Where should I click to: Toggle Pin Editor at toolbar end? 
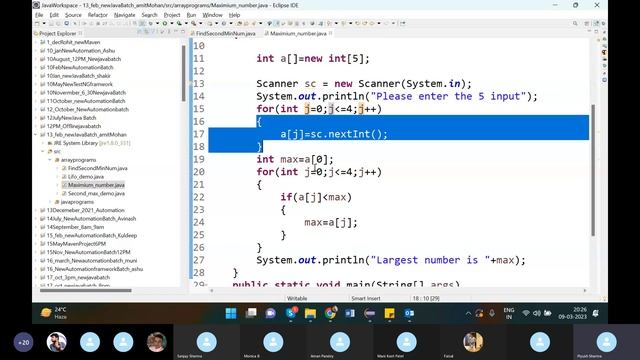click(403, 23)
